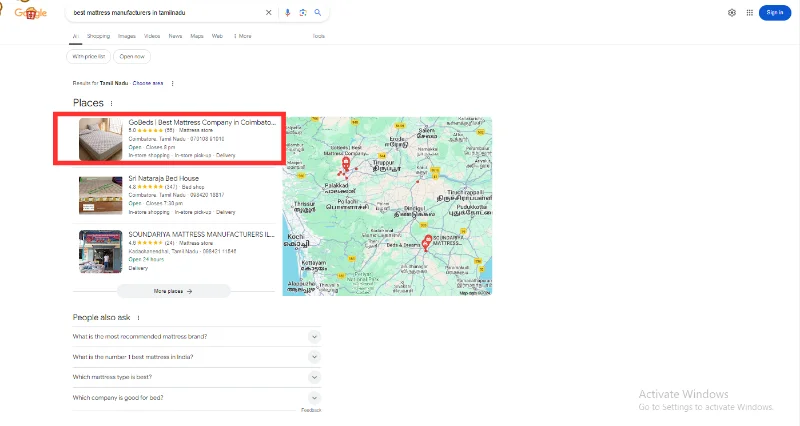Select the red map pin near Coimbatore
800x426 pixels.
point(346,163)
